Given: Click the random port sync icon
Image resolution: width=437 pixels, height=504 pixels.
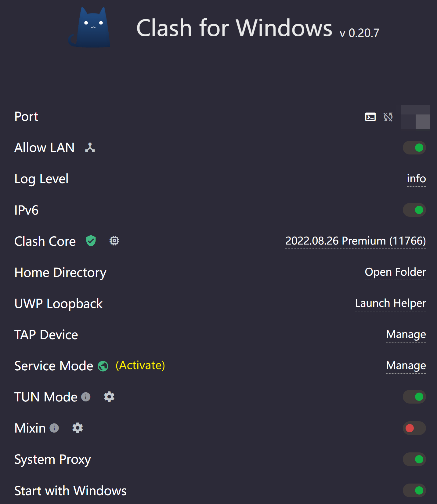Looking at the screenshot, I should 388,117.
